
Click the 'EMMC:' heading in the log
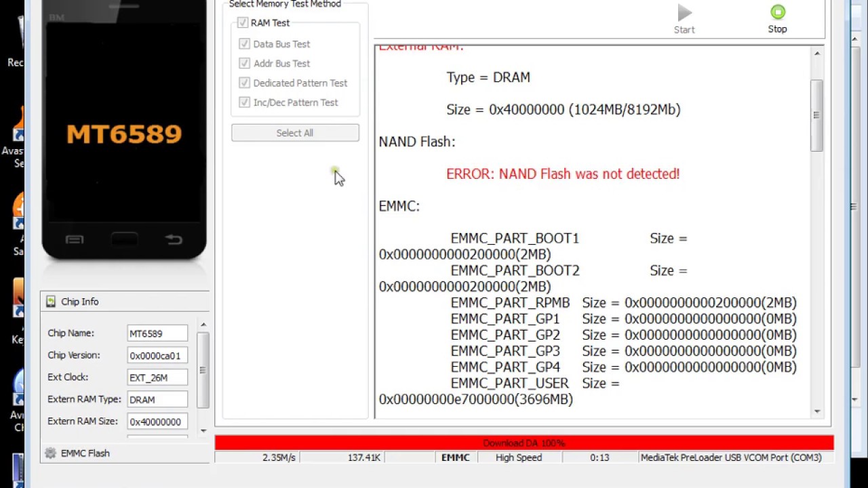399,206
